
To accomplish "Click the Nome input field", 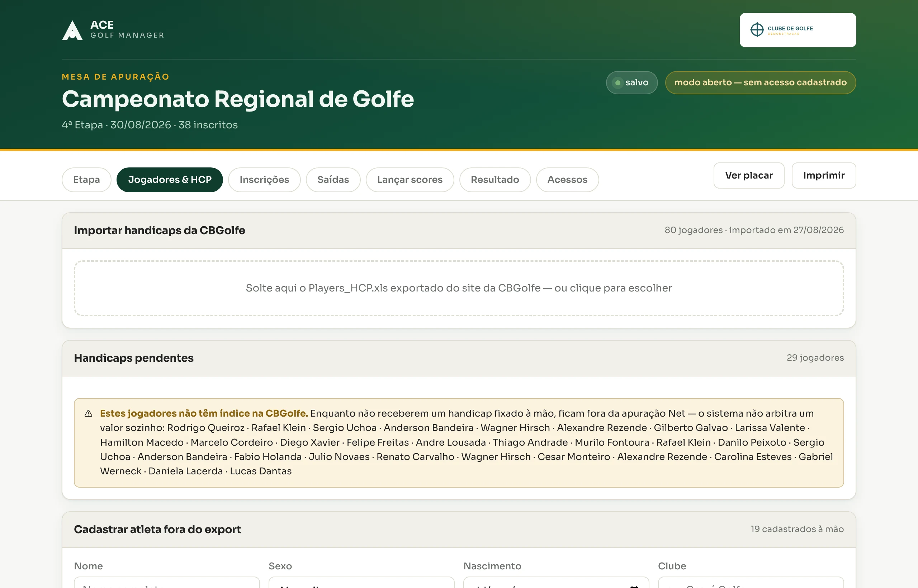I will [166, 582].
